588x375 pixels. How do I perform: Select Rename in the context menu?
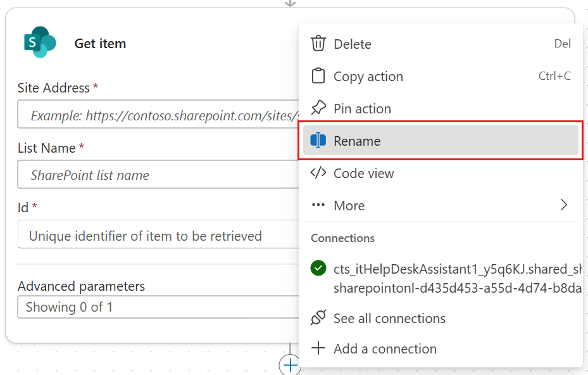pos(441,141)
